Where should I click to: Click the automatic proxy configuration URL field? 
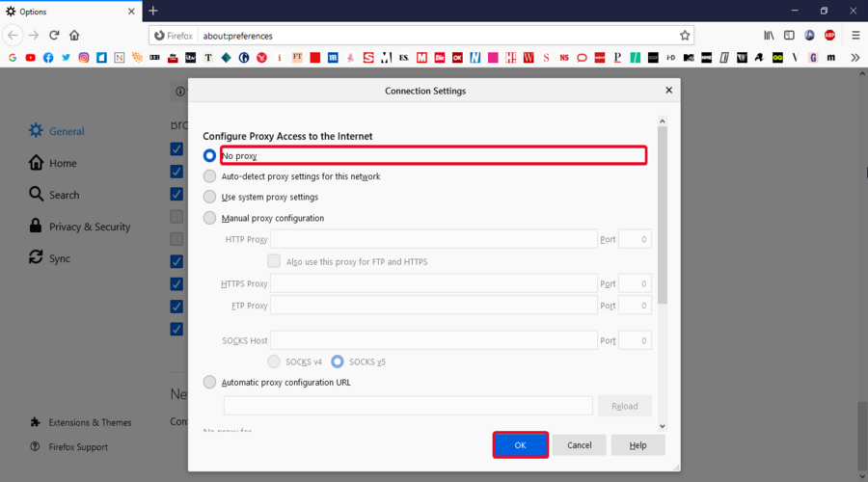(408, 406)
